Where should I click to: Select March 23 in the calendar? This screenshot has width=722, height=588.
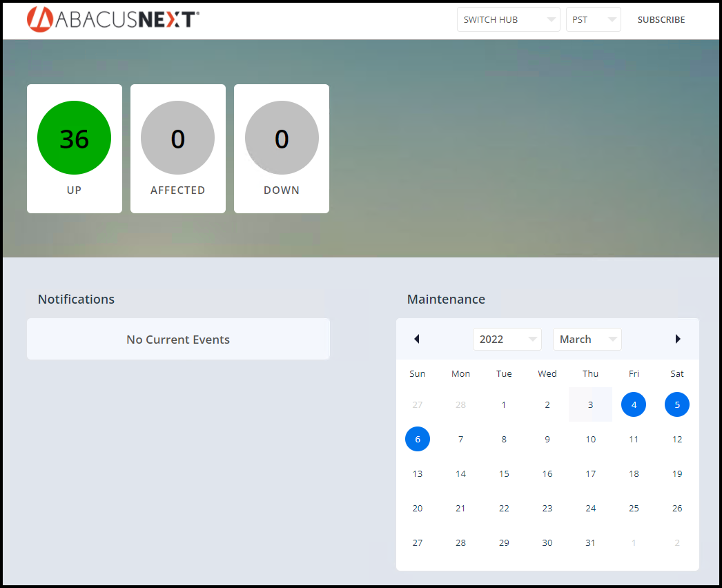[547, 509]
